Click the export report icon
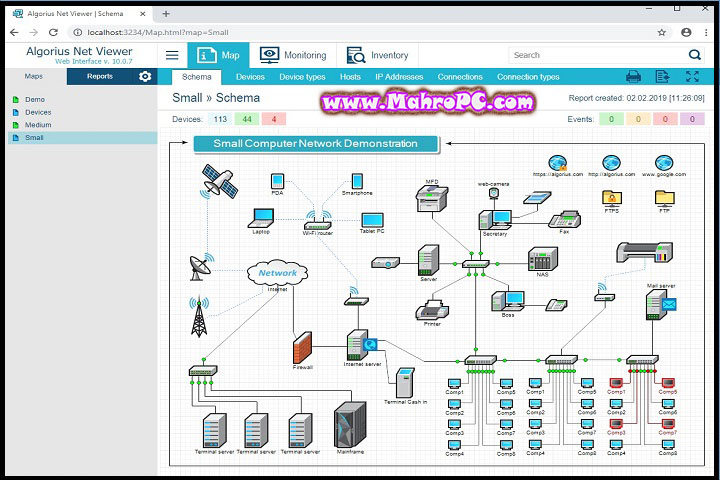Image resolution: width=720 pixels, height=480 pixels. click(662, 76)
